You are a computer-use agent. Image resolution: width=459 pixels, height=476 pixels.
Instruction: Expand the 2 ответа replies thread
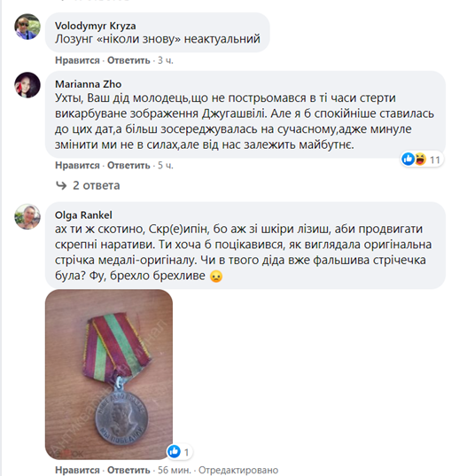point(97,185)
